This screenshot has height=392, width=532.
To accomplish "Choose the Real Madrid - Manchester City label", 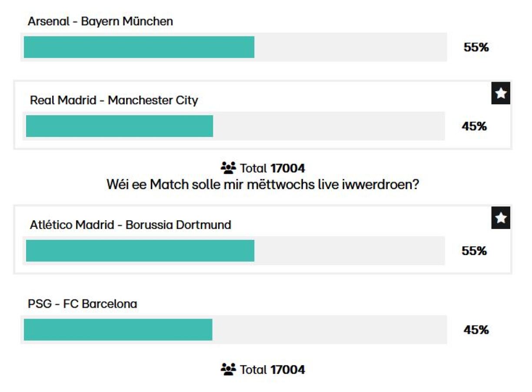I will [x=114, y=100].
